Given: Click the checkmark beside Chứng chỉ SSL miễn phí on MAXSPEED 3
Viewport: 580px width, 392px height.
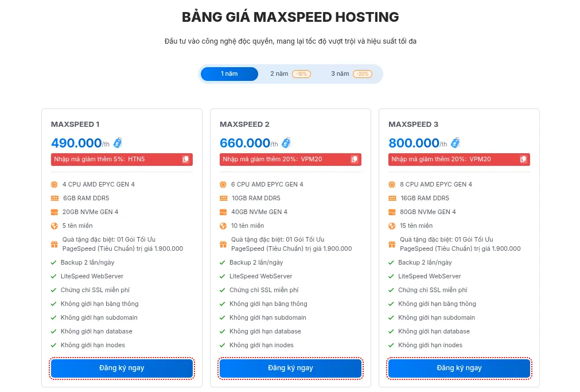Looking at the screenshot, I should click(x=391, y=290).
